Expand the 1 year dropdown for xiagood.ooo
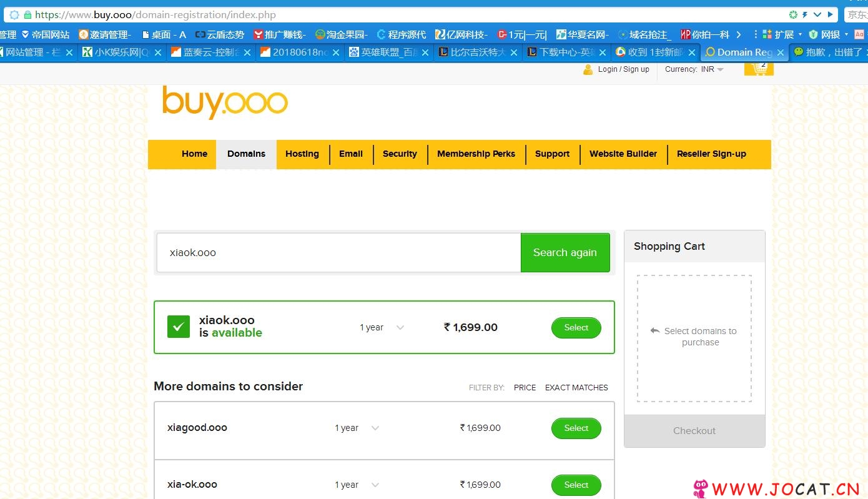This screenshot has width=868, height=499. (357, 428)
